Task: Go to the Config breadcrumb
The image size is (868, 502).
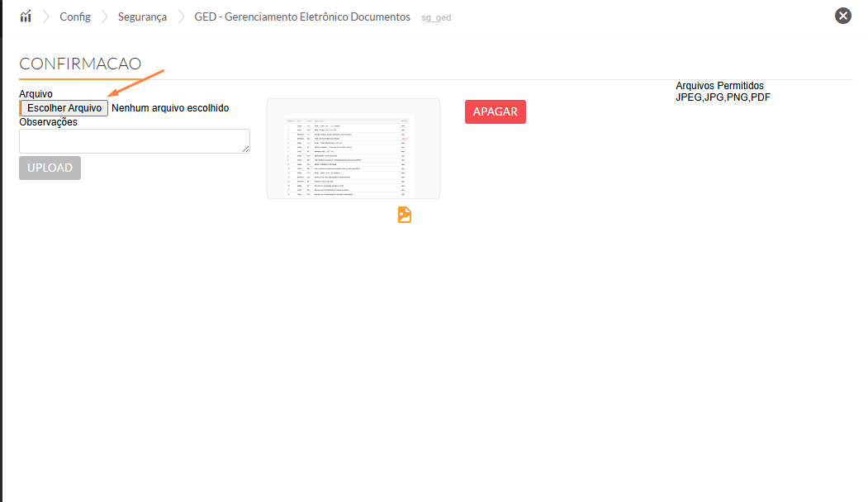Action: coord(75,17)
